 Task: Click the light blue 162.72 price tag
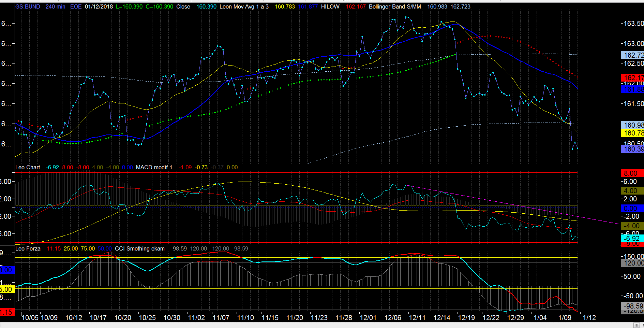(632, 55)
